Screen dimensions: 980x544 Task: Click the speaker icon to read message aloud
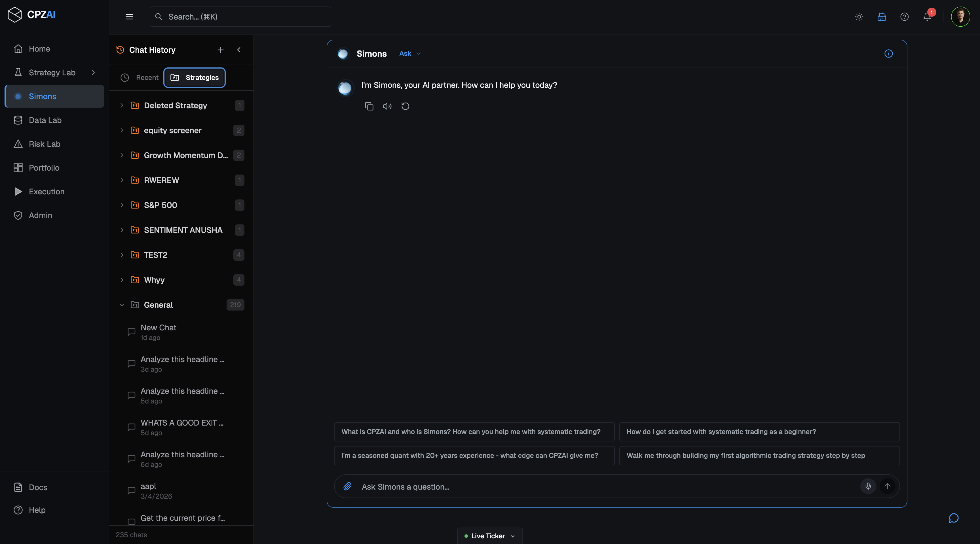point(387,106)
